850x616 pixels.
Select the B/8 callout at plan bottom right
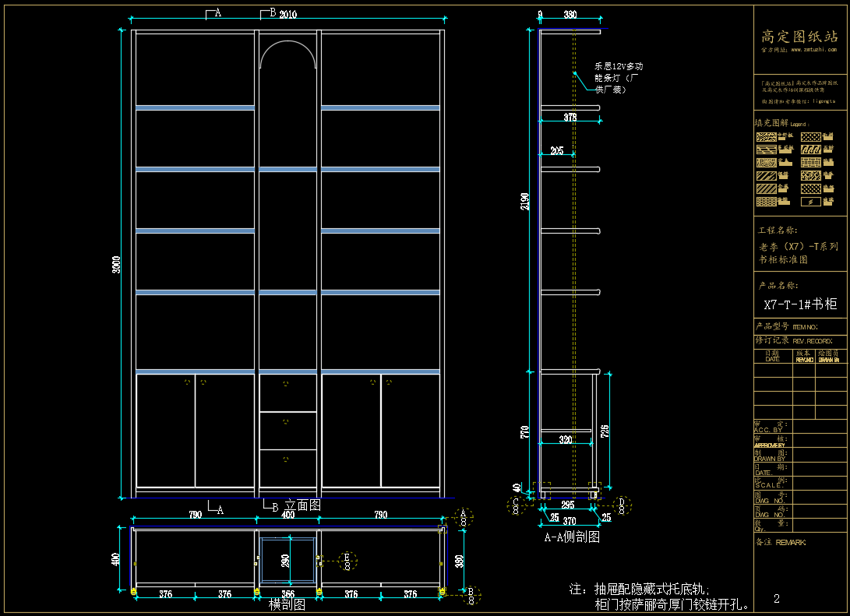[x=470, y=596]
